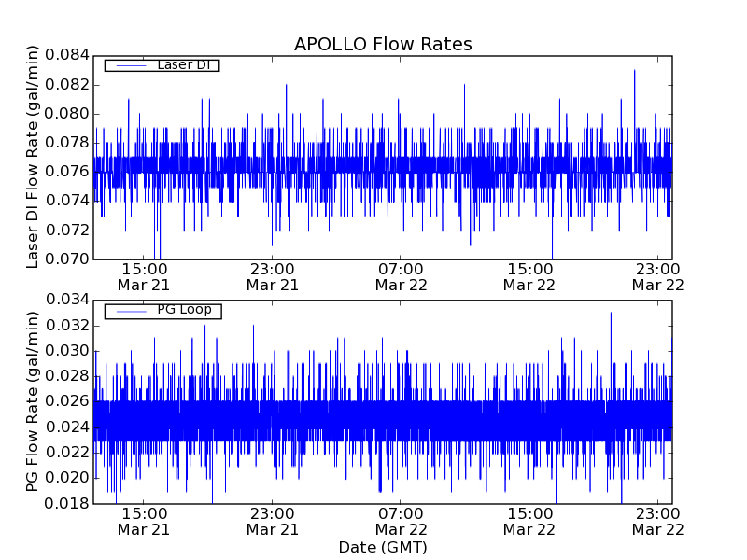Click 23:00 Mar 22 label under Laser DI plot
Screen dimensions: 747x560
[x=658, y=277]
